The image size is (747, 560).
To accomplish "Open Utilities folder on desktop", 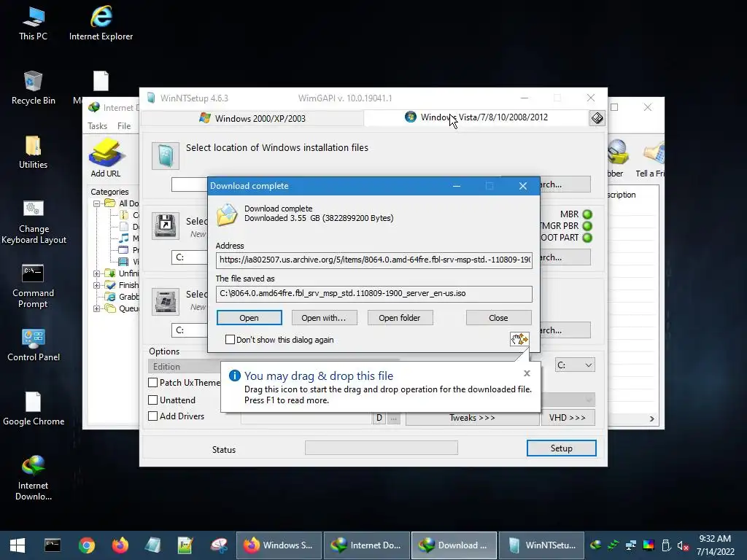I will (x=33, y=152).
